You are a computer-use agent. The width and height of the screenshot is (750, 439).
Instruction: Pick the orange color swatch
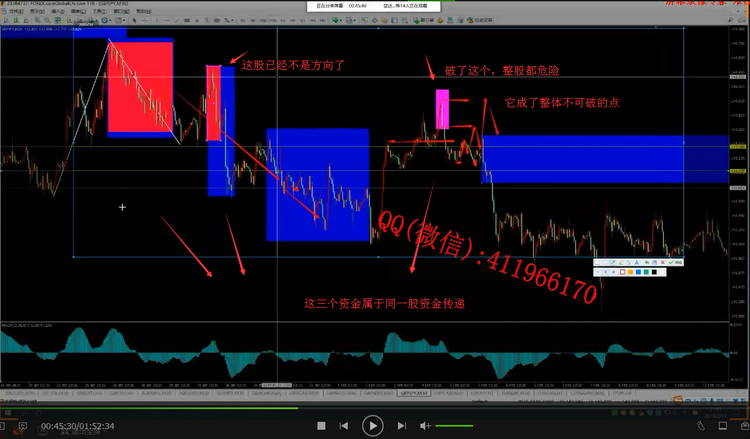coord(630,272)
